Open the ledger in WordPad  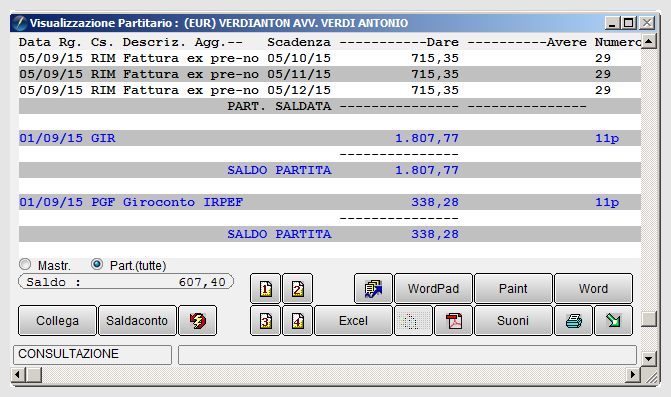(433, 289)
